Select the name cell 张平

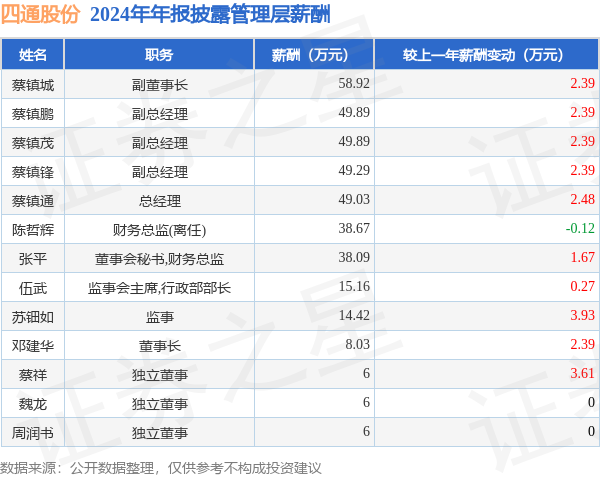click(33, 259)
